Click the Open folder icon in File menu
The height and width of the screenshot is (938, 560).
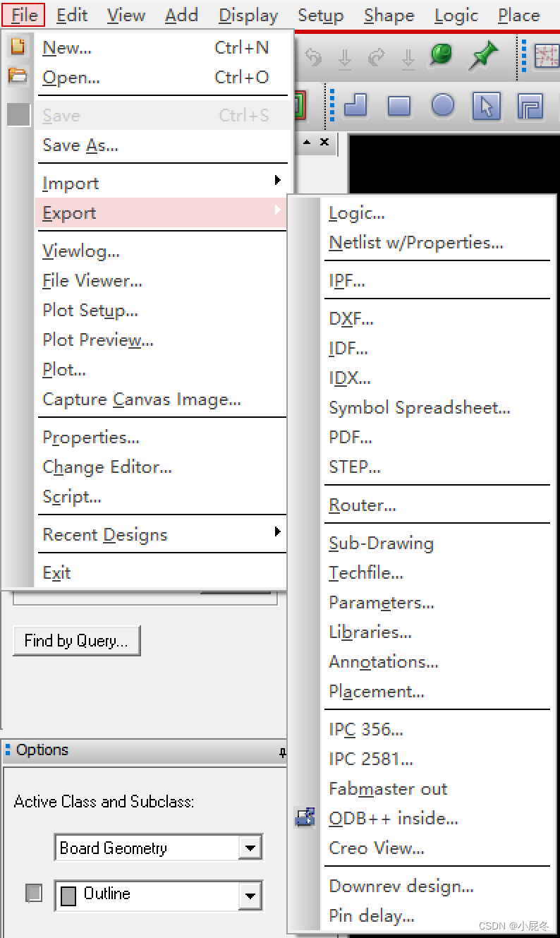coord(17,76)
